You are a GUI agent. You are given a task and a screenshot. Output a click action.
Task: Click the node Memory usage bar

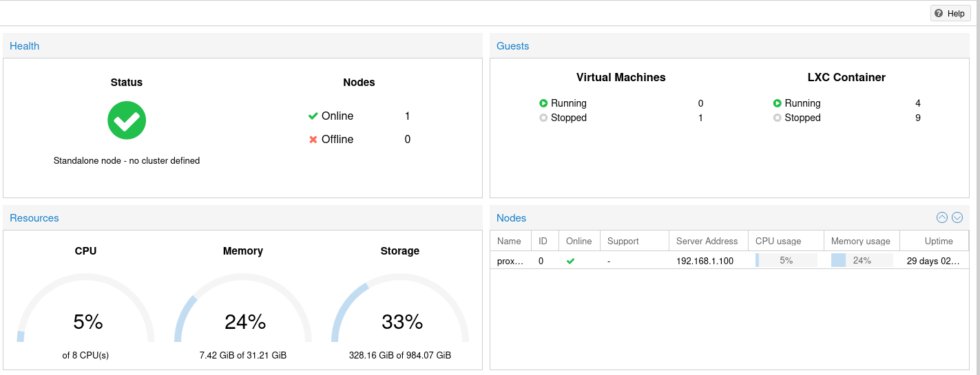pos(862,261)
